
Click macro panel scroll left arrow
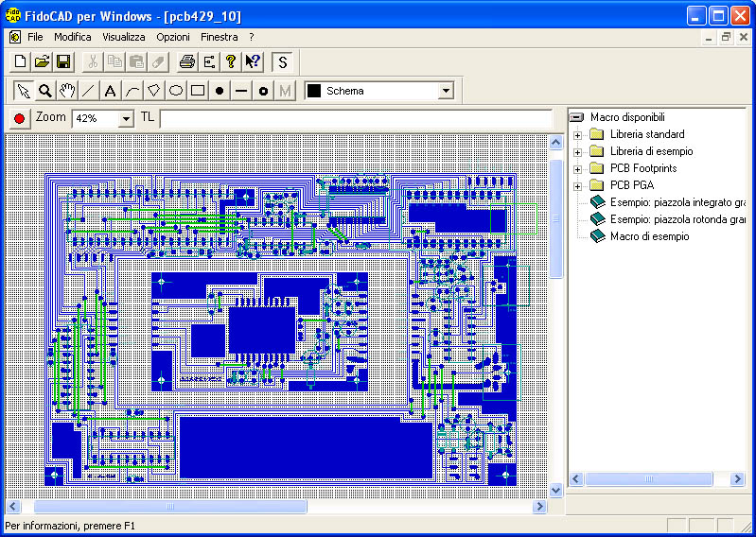576,479
